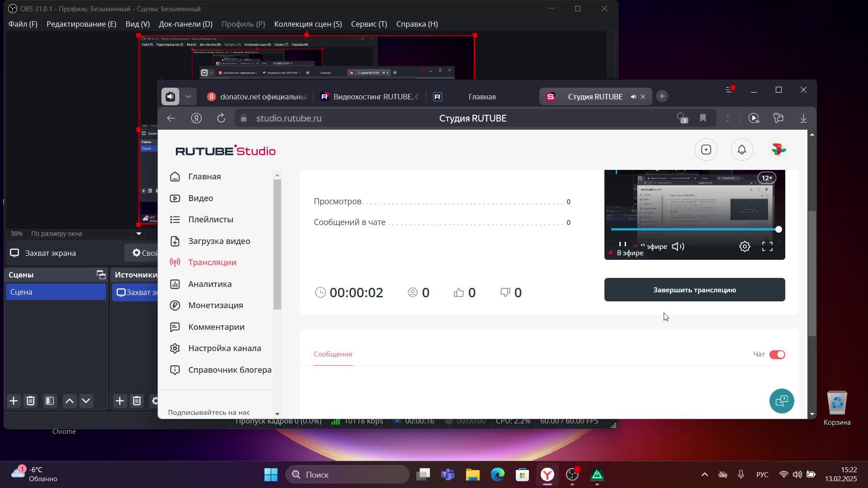Open OBS Справка menu
Screen dimensions: 868x488
[417, 24]
